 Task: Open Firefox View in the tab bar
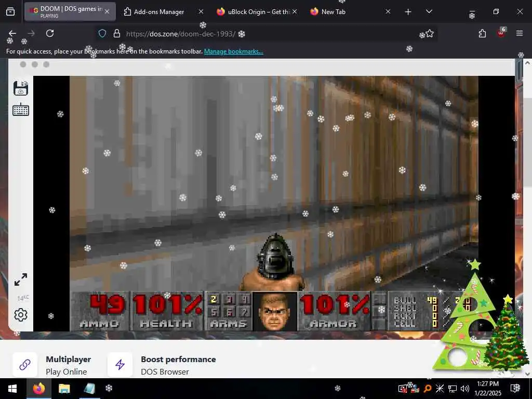click(10, 11)
